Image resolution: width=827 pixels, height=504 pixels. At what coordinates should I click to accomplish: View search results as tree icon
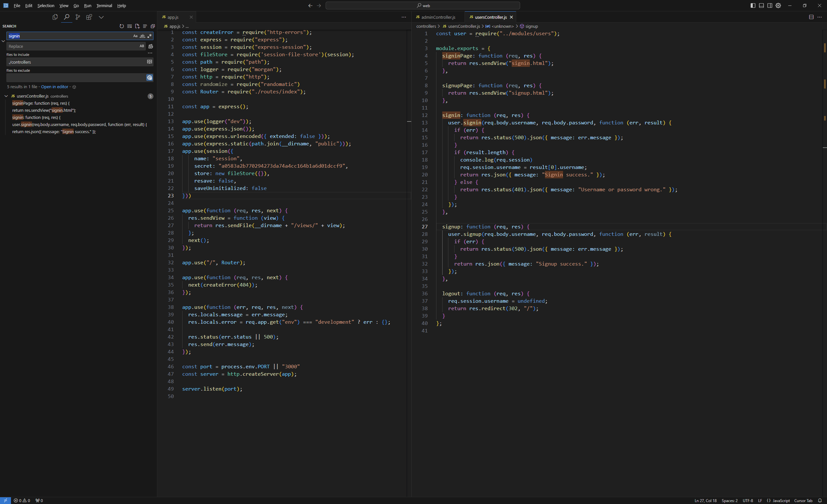click(x=145, y=26)
